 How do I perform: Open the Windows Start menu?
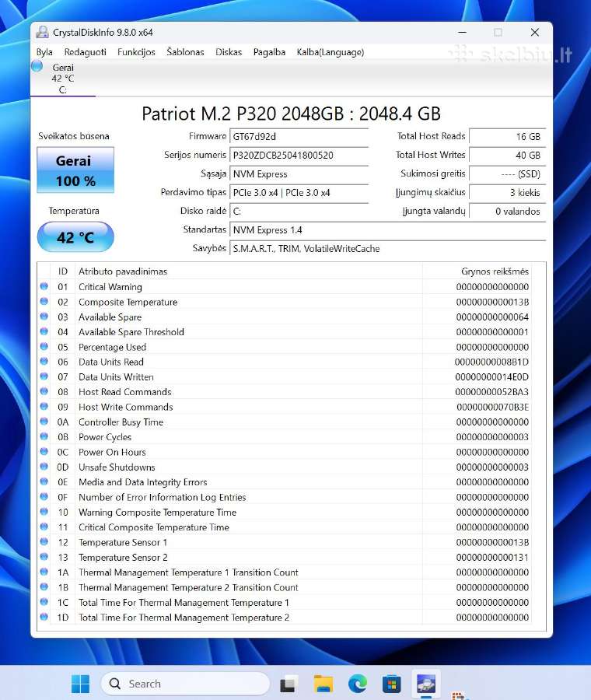pyautogui.click(x=80, y=684)
